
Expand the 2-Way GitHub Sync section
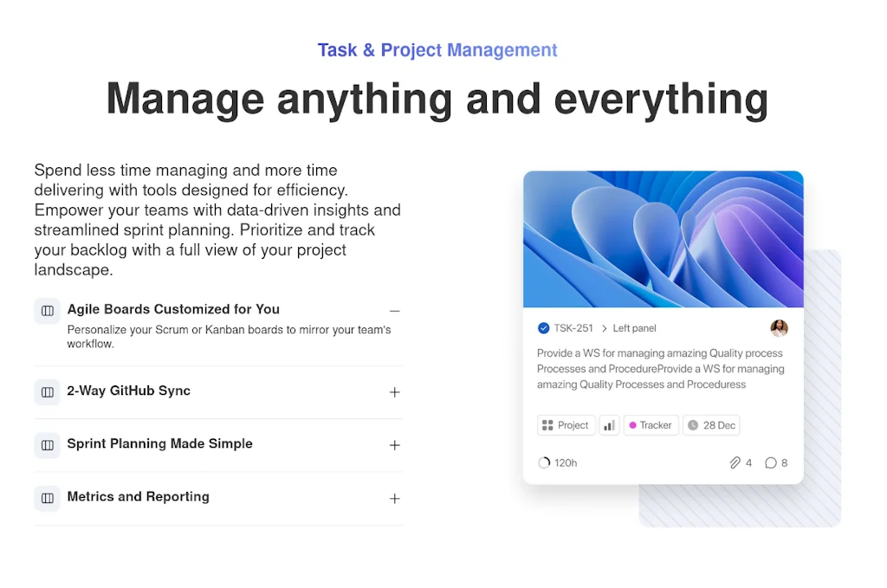pyautogui.click(x=394, y=392)
